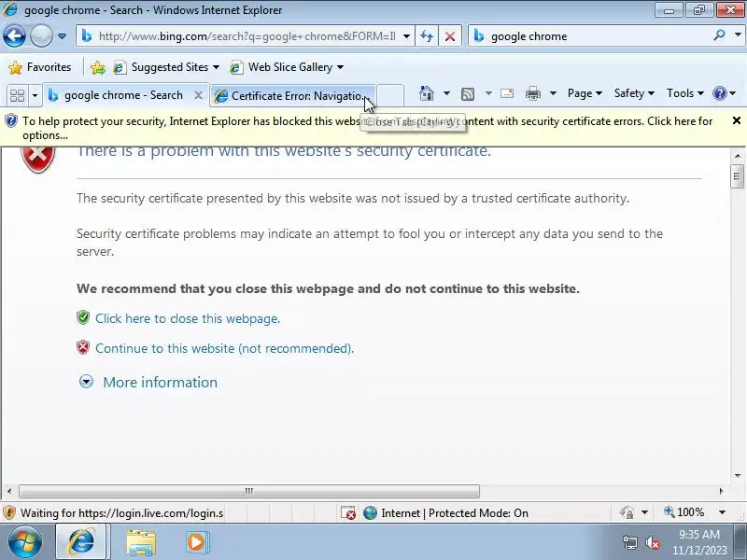Click 'Waiting for https://login.live.com' status text
Screen dimensions: 747x560
122,513
